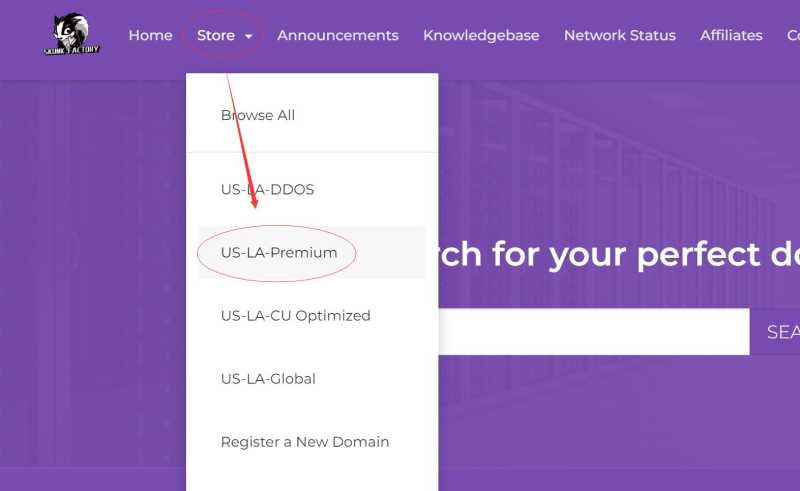Visit the Knowledgebase section

click(481, 35)
